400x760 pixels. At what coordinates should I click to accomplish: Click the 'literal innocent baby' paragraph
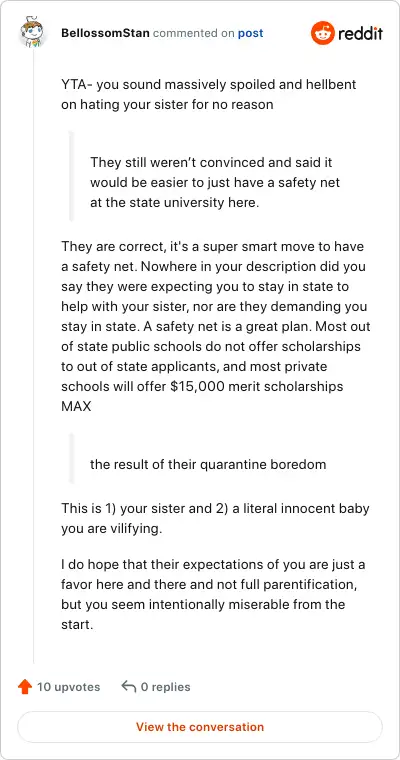(x=215, y=519)
